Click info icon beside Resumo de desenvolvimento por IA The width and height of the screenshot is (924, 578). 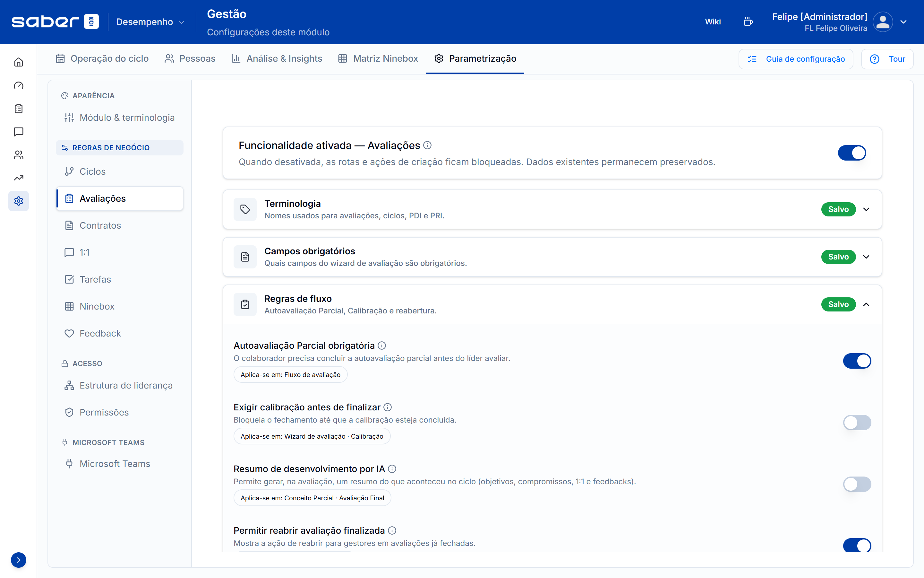pyautogui.click(x=392, y=469)
